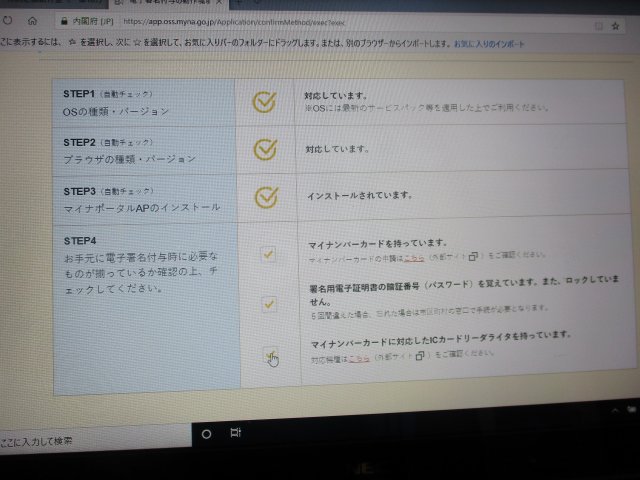The height and width of the screenshot is (480, 640).
Task: Click the browser refresh icon
Action: tap(7, 19)
